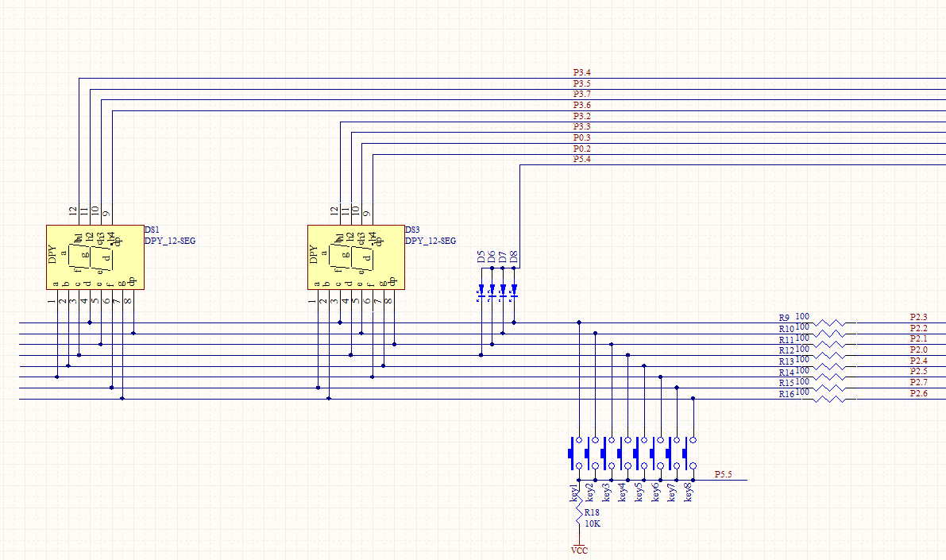Click pin 9 number on DS3
The image size is (946, 560).
tap(367, 214)
